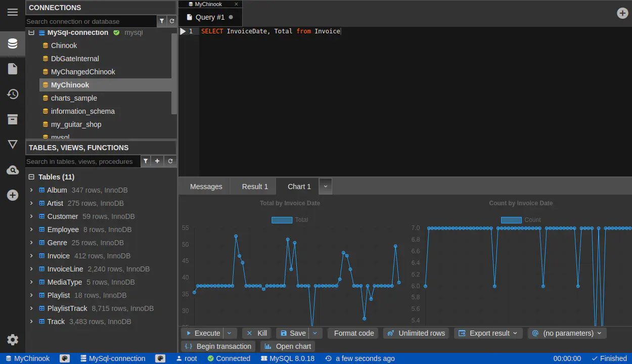Open dropdown arrow next to Execute
632x364 pixels.
(230, 333)
